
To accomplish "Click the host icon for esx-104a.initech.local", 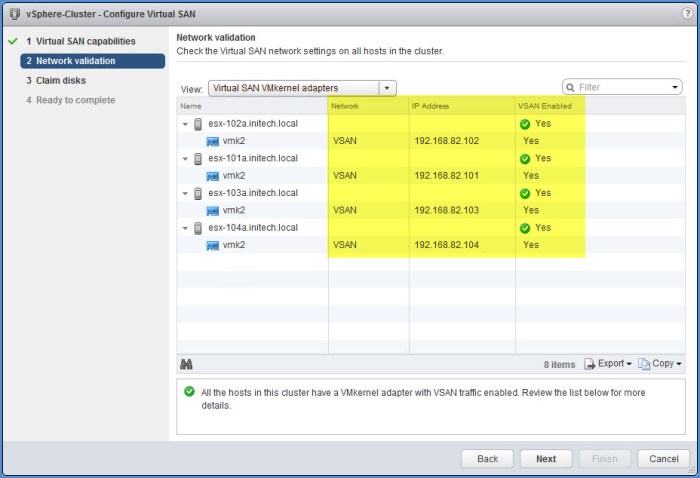I will click(198, 229).
